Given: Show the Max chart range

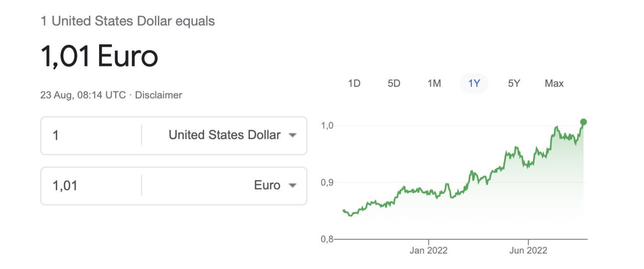Looking at the screenshot, I should pyautogui.click(x=554, y=83).
